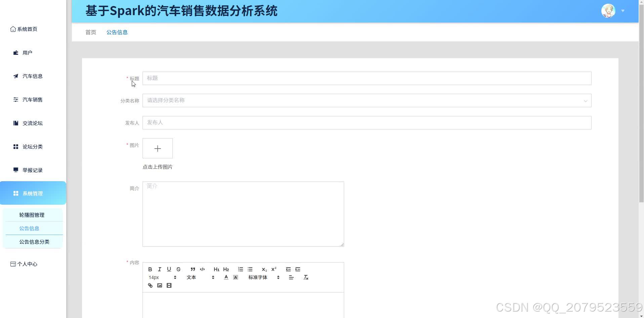Insert an image into the editor

(x=160, y=285)
